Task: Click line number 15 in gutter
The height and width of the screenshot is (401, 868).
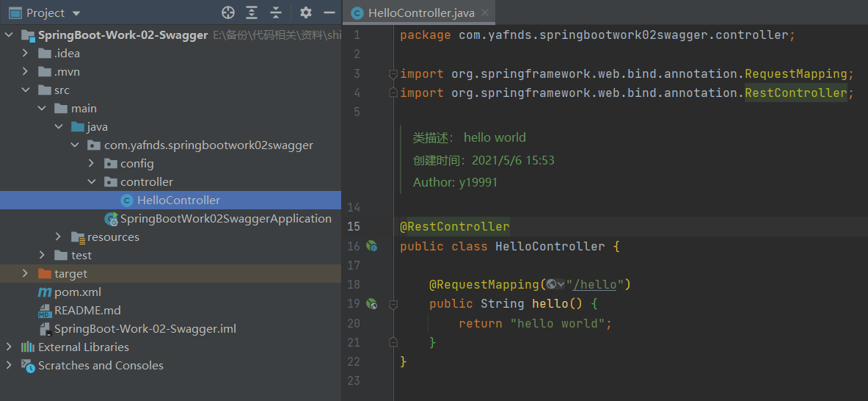Action: pos(353,226)
